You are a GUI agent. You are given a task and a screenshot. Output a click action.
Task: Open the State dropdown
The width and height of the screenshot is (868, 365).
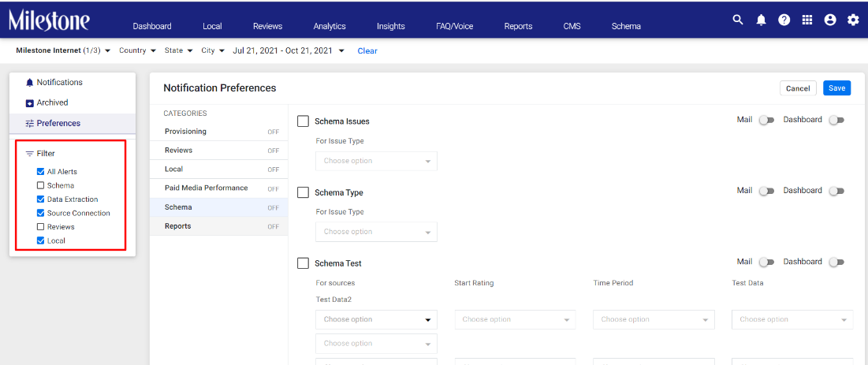[x=178, y=50]
